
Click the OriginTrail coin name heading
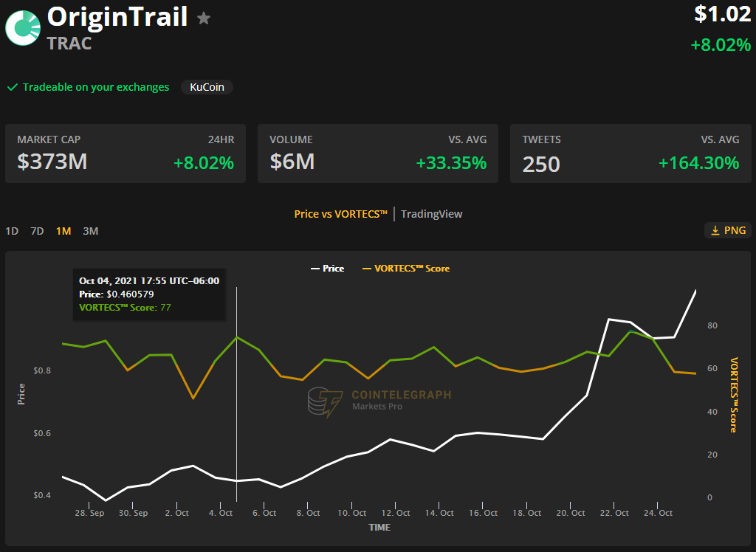(x=117, y=17)
